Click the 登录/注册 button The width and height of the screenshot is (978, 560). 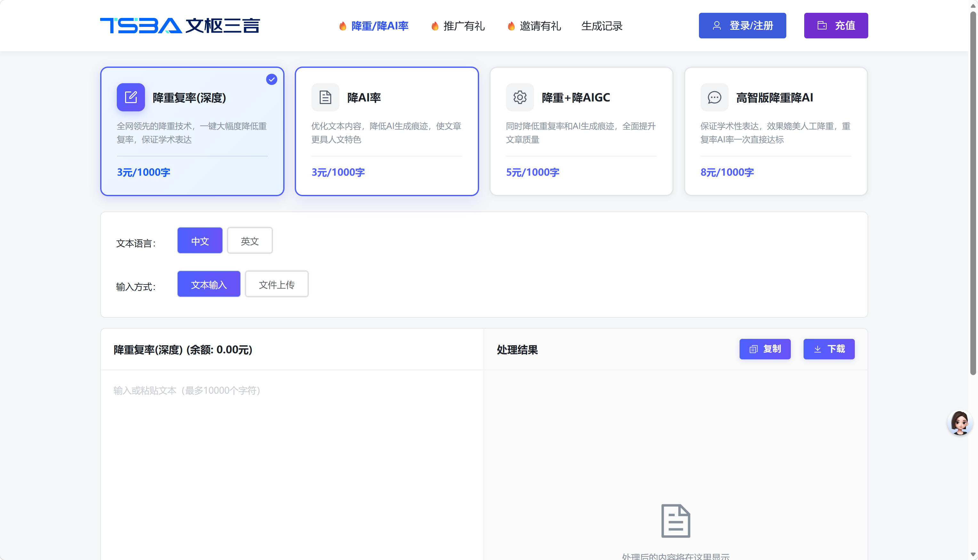click(742, 25)
